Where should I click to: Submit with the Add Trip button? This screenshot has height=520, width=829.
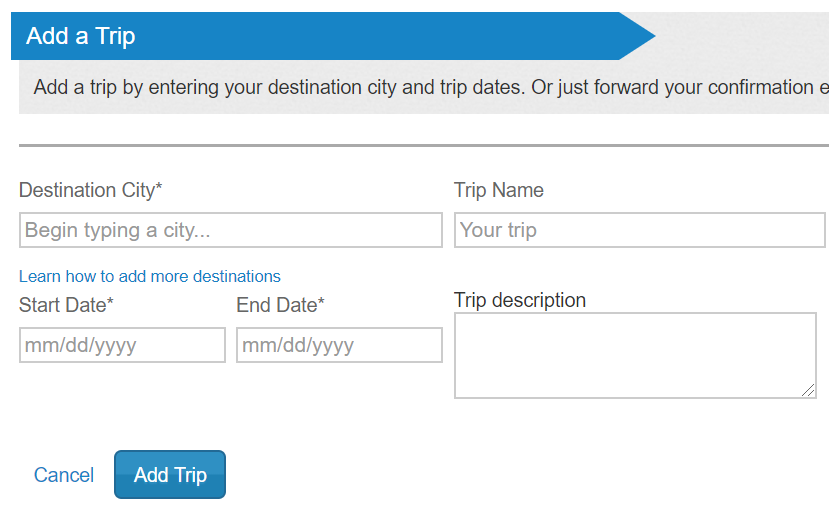point(170,475)
